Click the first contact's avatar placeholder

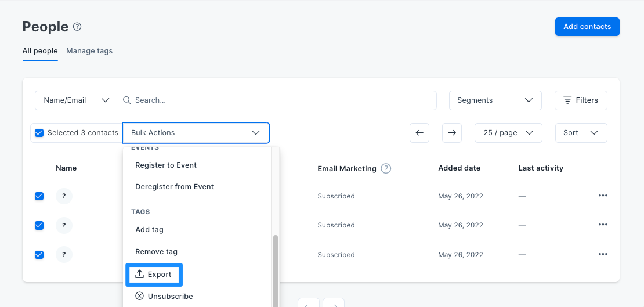click(x=64, y=196)
